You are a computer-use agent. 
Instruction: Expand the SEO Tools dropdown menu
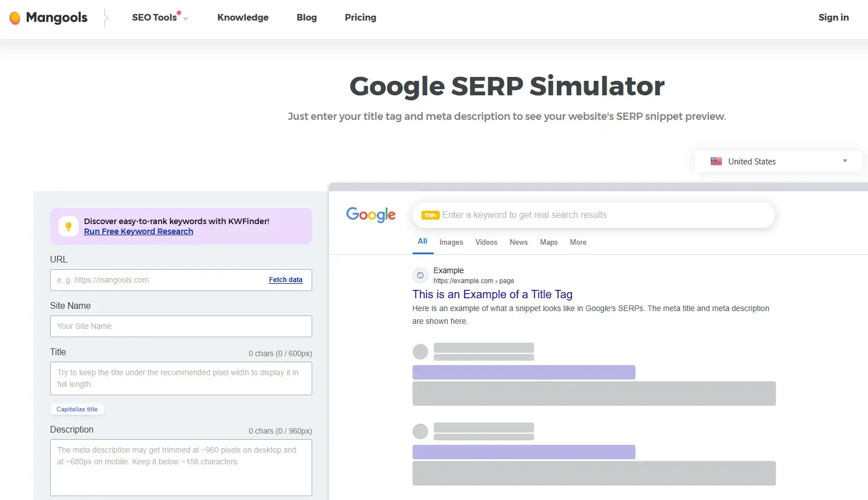coord(160,17)
